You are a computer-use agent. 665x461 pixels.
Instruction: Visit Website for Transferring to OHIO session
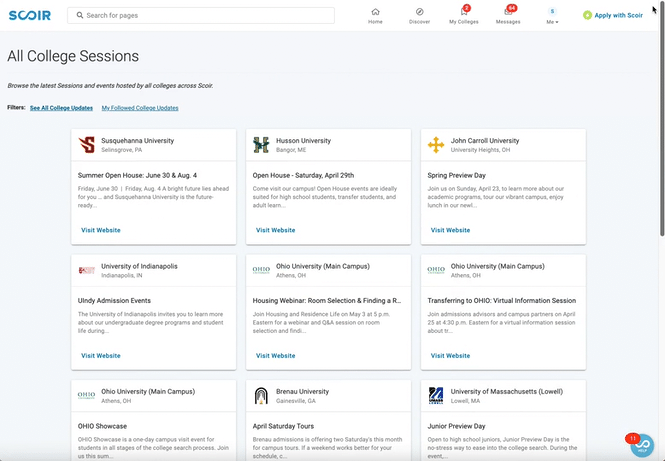click(x=450, y=356)
